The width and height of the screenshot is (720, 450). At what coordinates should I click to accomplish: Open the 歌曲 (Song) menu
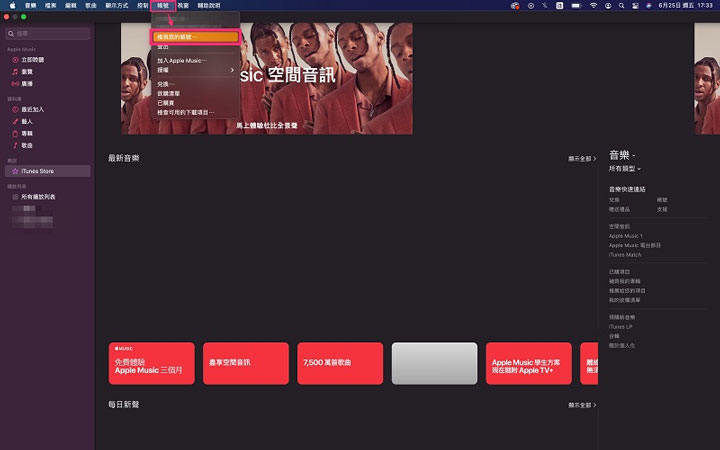tap(91, 6)
